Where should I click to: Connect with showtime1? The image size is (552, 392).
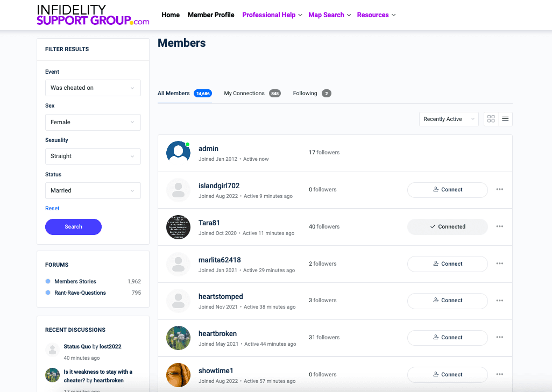(448, 375)
